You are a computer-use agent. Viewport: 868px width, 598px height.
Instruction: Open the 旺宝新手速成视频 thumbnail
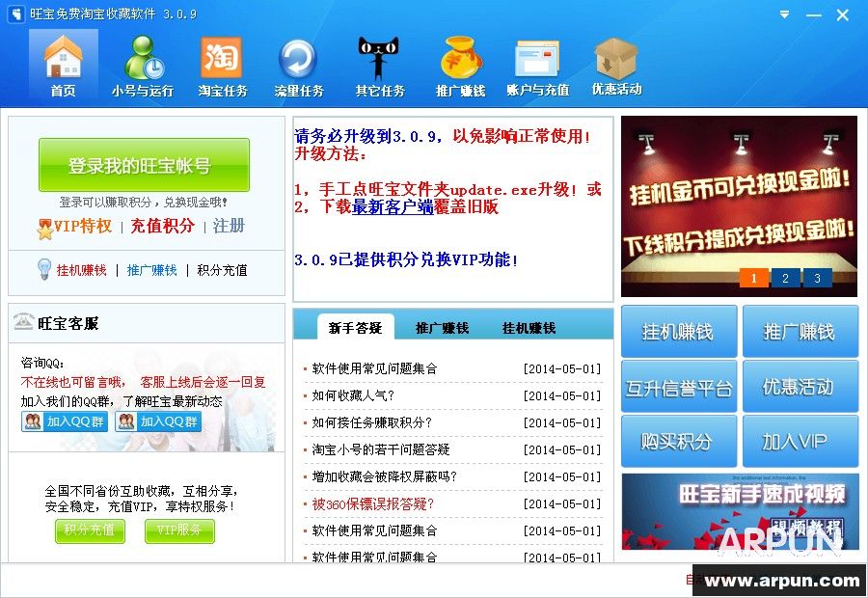pos(739,512)
